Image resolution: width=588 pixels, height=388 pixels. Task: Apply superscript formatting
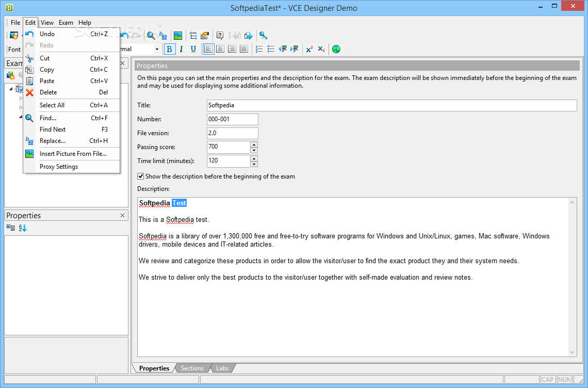309,49
